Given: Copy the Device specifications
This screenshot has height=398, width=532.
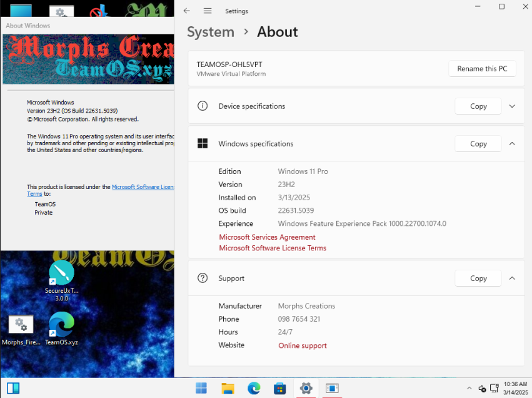Looking at the screenshot, I should click(x=478, y=106).
